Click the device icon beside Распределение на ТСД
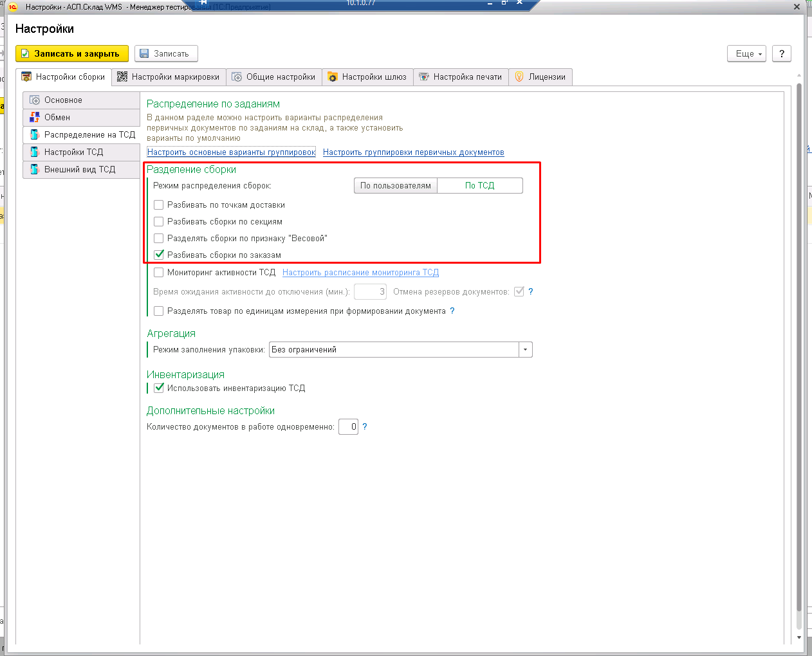Screen dimensions: 812x656 pyautogui.click(x=35, y=135)
